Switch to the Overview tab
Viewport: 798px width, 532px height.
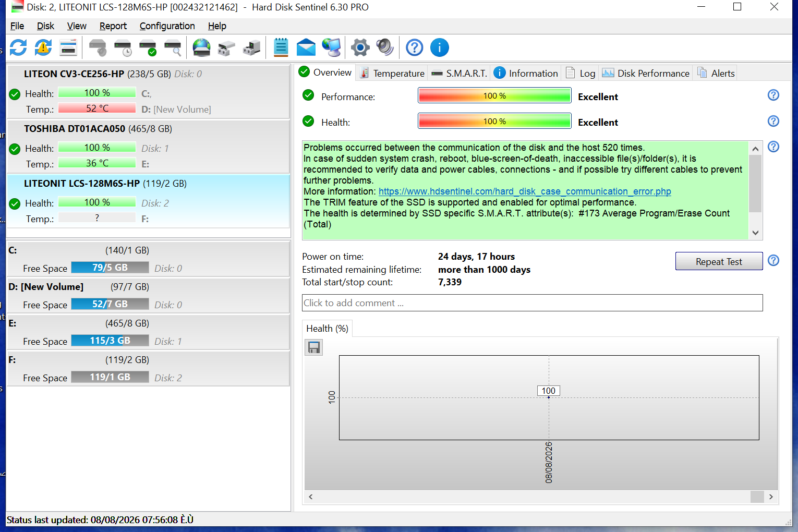(x=325, y=72)
